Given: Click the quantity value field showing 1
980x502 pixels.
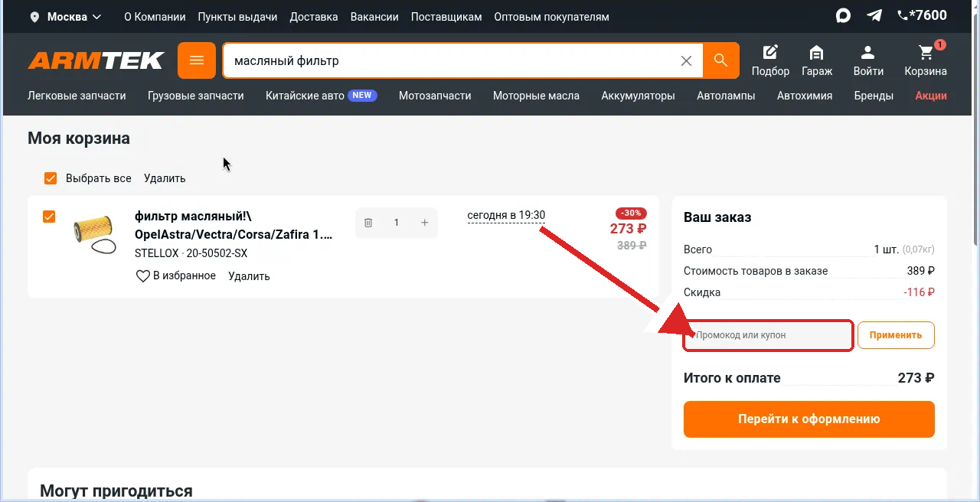Looking at the screenshot, I should point(397,223).
